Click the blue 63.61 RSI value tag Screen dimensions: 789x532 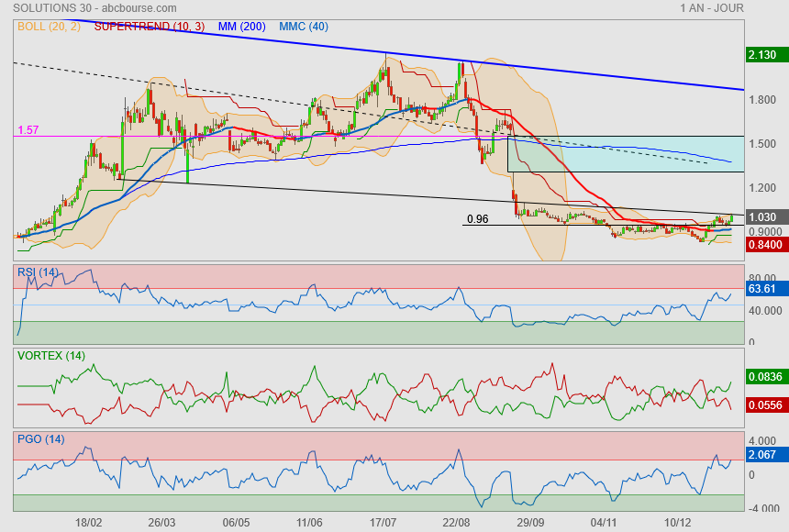(763, 289)
